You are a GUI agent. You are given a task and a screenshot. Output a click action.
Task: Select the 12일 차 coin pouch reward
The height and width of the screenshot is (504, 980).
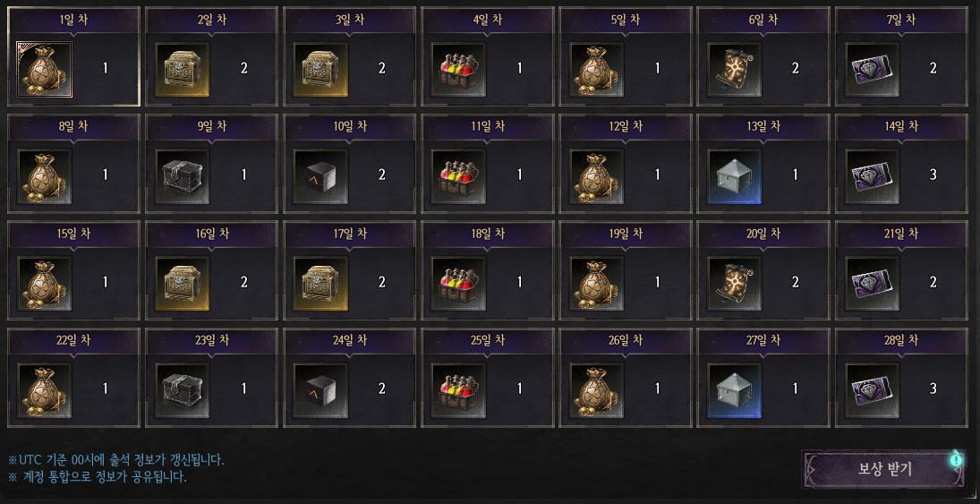[x=596, y=176]
